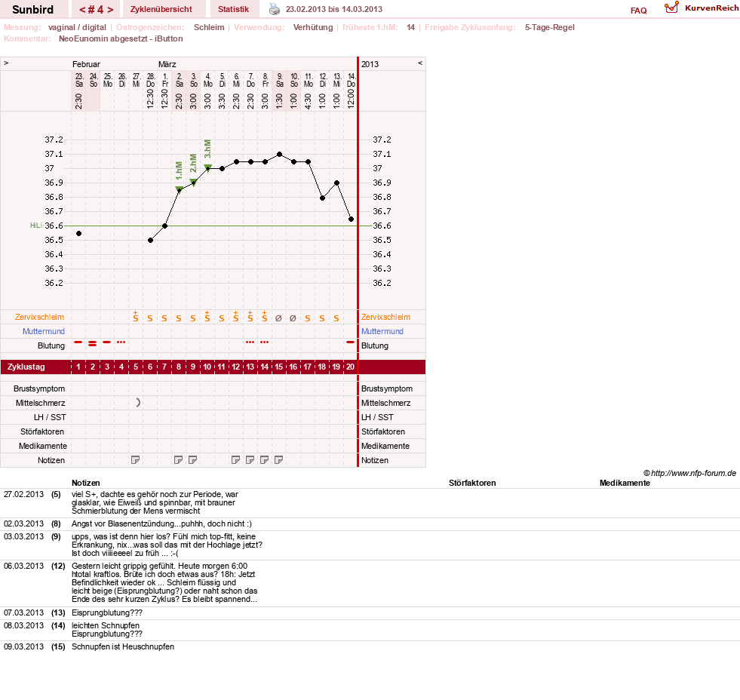
Task: Click the Medikamente column header below chart
Action: coord(625,483)
